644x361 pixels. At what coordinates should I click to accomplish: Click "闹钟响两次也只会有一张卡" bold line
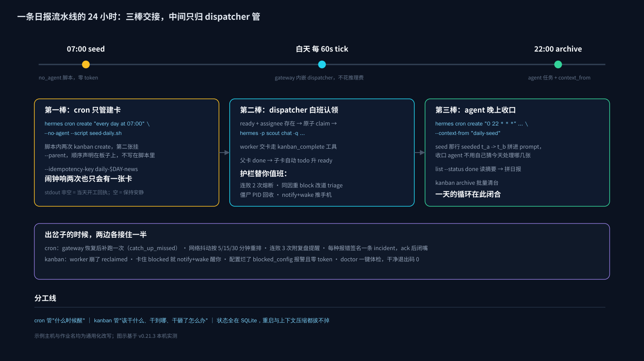88,179
